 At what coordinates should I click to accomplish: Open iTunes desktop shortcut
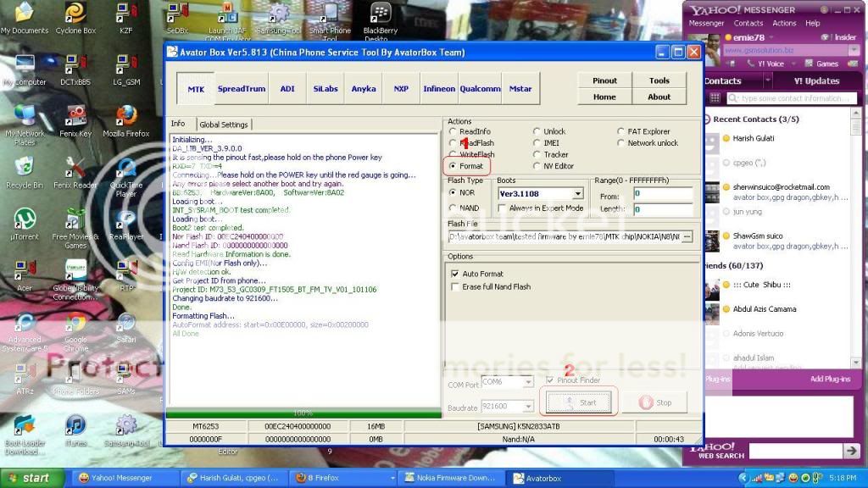[75, 425]
